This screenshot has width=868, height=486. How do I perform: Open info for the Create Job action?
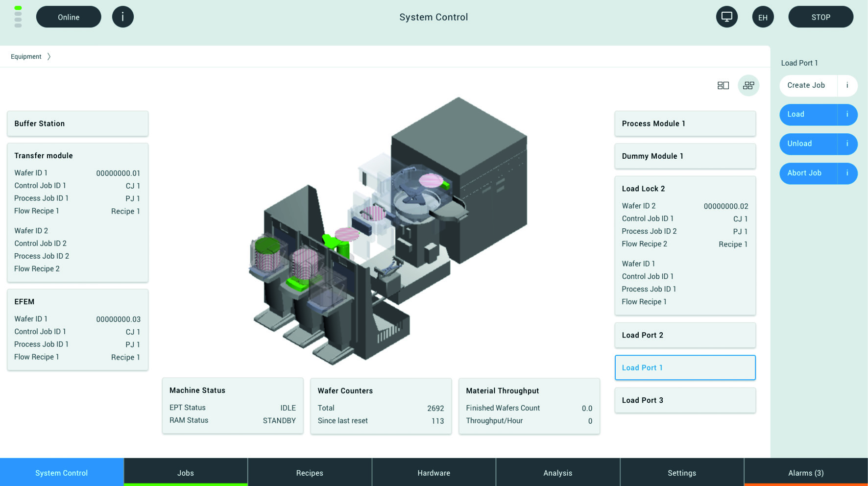tap(847, 85)
